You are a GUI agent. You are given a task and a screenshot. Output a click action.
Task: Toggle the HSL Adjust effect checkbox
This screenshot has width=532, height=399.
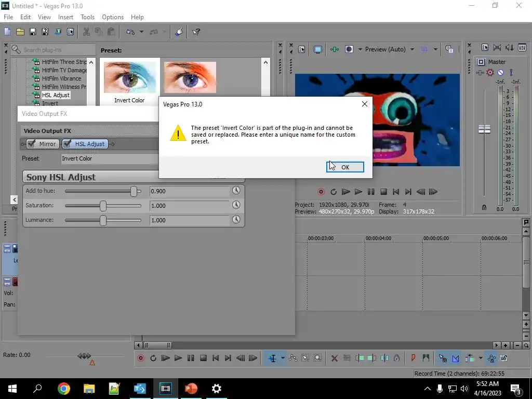67,144
